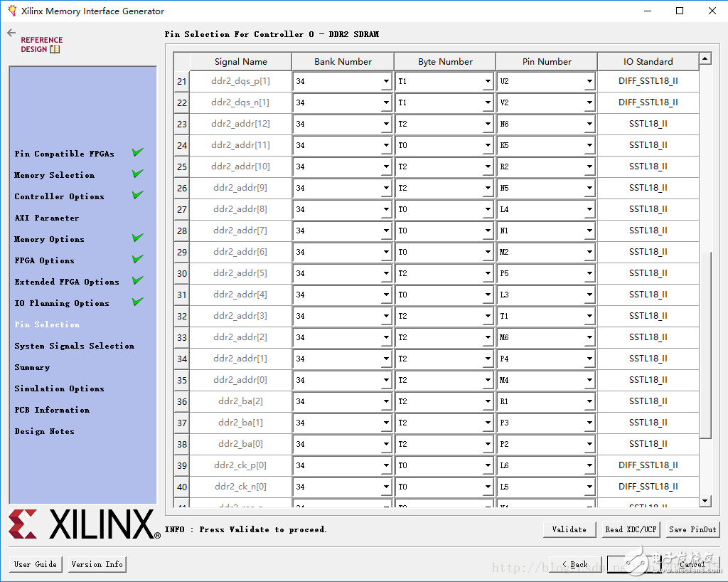Expand Byte Number dropdown for ddr2_addr[12]

tap(488, 125)
